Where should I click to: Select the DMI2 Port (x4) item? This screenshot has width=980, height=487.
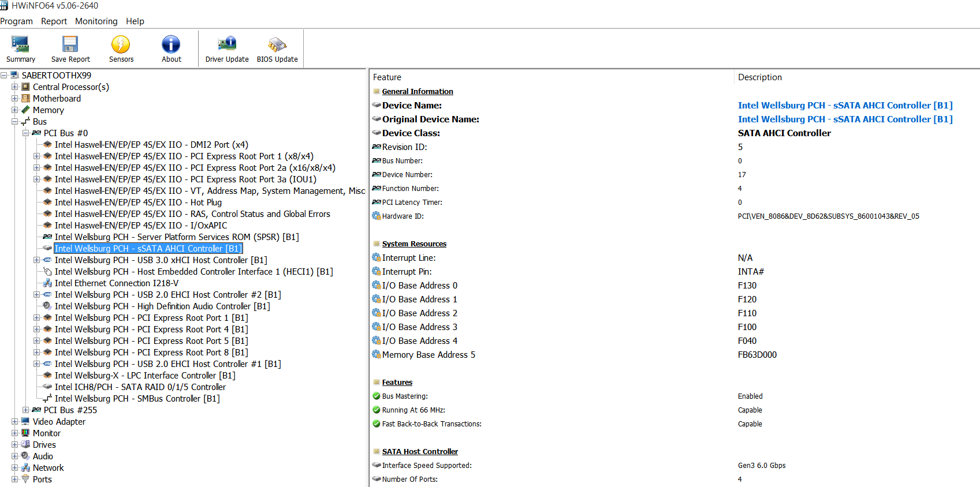[151, 145]
